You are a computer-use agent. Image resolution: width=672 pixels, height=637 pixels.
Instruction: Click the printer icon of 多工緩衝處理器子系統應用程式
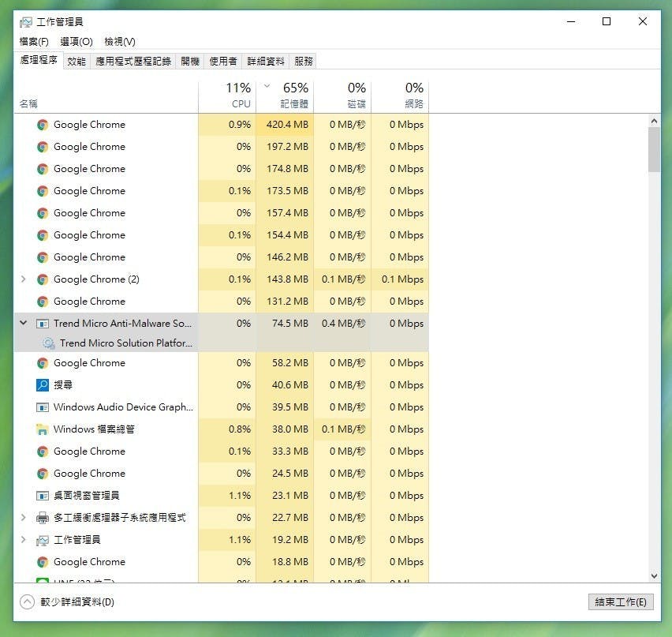click(x=43, y=518)
